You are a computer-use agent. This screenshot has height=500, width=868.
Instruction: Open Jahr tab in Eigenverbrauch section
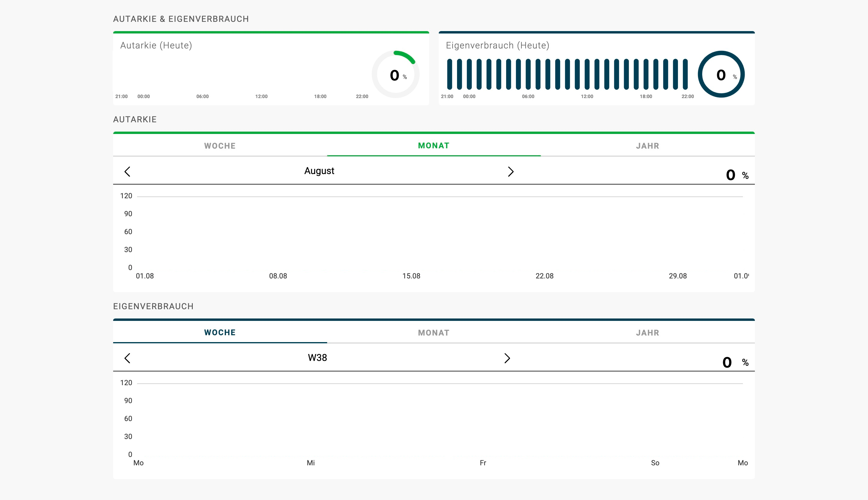(647, 333)
